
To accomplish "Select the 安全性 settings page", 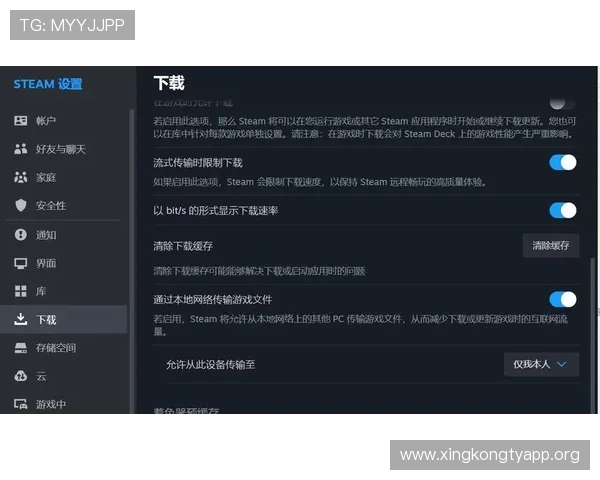I will click(x=64, y=206).
